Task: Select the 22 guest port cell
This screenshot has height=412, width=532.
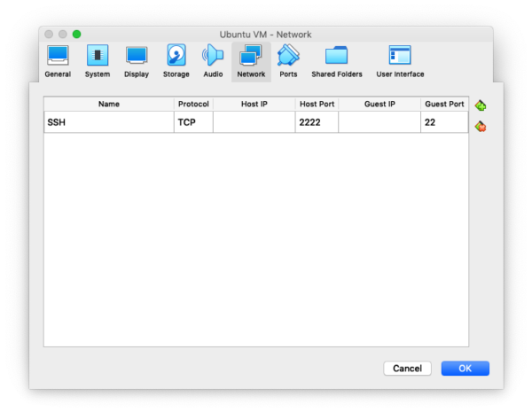Action: click(444, 122)
